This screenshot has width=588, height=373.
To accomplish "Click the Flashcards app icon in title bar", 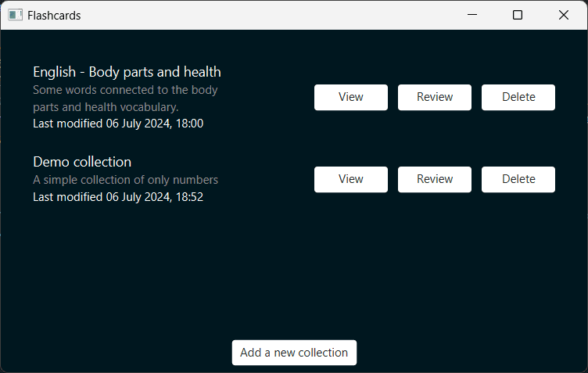I will (x=15, y=15).
